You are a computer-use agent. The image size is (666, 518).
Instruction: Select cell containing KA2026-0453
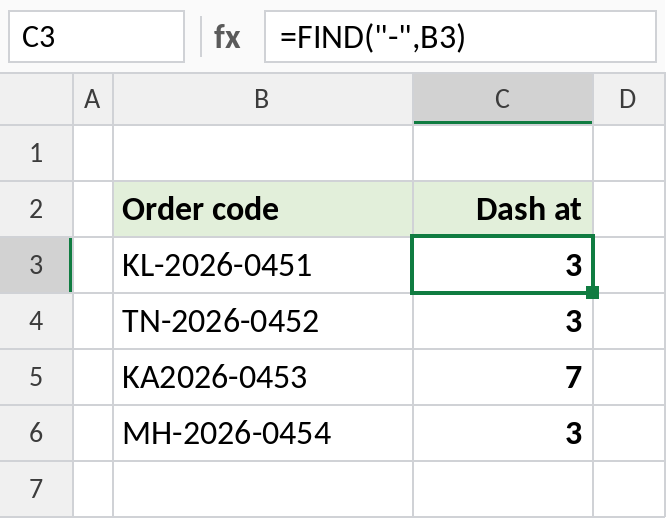263,377
